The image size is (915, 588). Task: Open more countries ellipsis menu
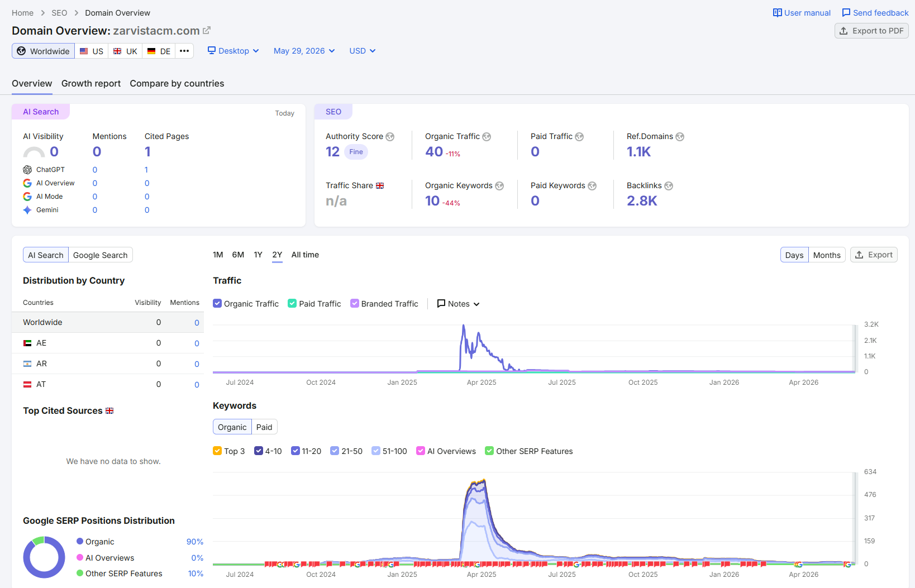tap(184, 51)
